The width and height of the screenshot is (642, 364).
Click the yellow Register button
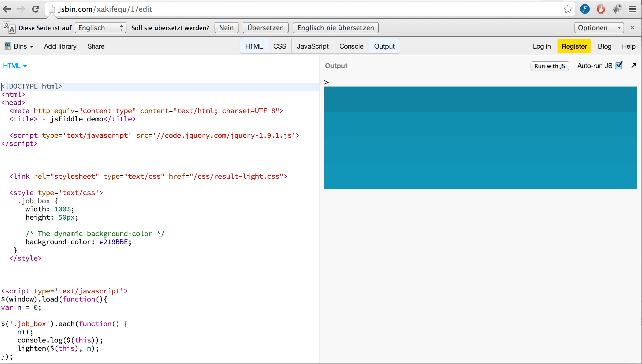pos(574,46)
